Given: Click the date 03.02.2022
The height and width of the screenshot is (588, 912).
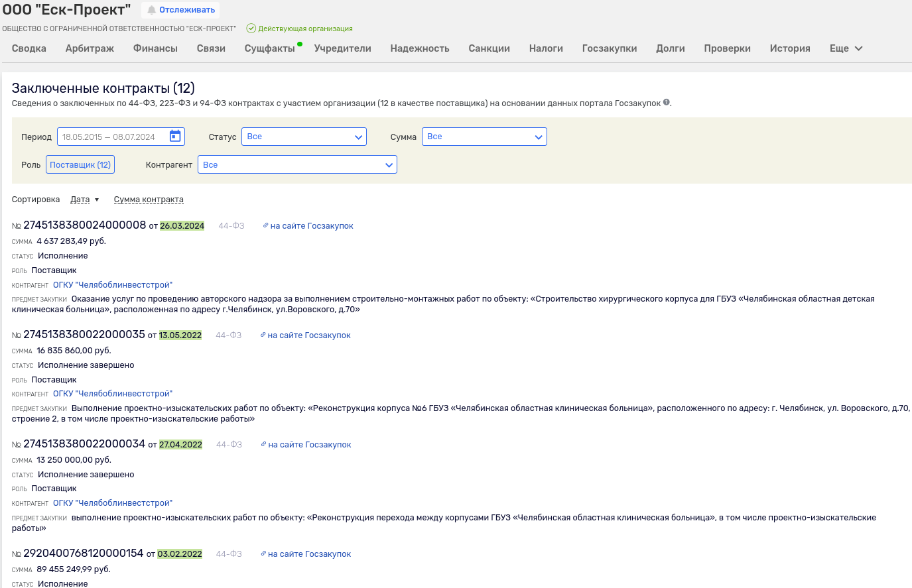Looking at the screenshot, I should coord(180,554).
